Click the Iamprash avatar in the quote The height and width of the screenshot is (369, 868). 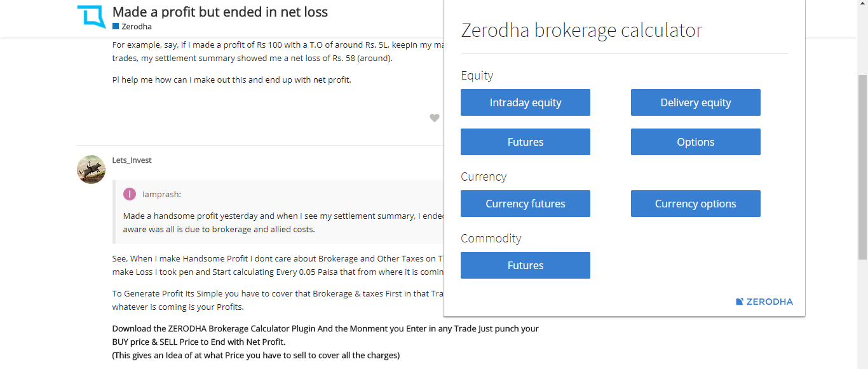pos(130,194)
